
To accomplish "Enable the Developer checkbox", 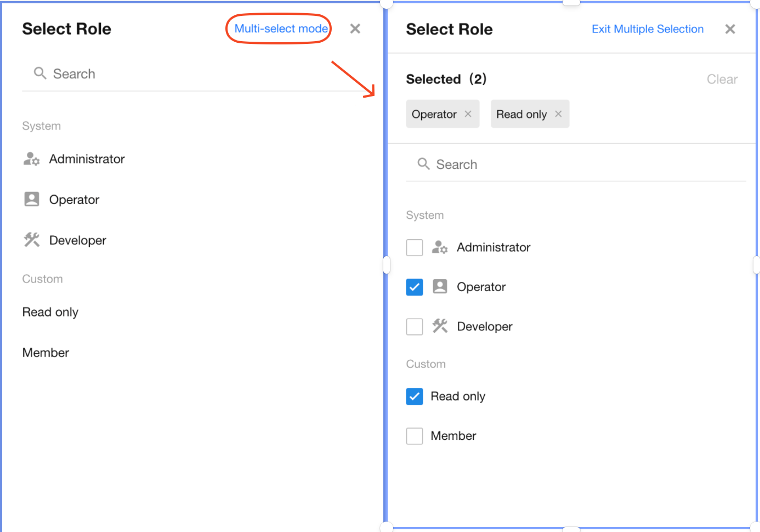I will 415,327.
